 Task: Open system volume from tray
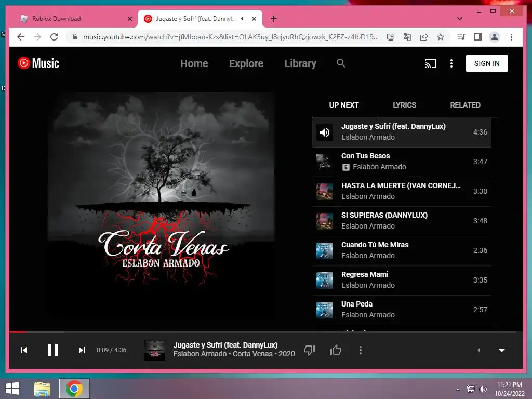[483, 389]
